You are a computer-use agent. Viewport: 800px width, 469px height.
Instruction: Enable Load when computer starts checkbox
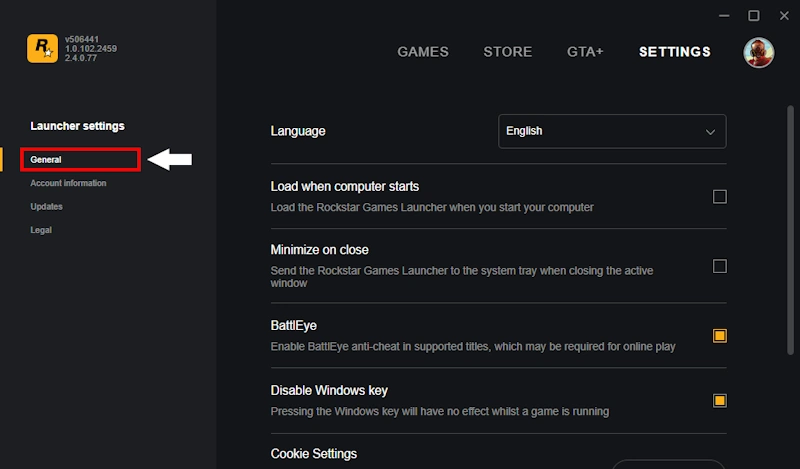point(719,196)
